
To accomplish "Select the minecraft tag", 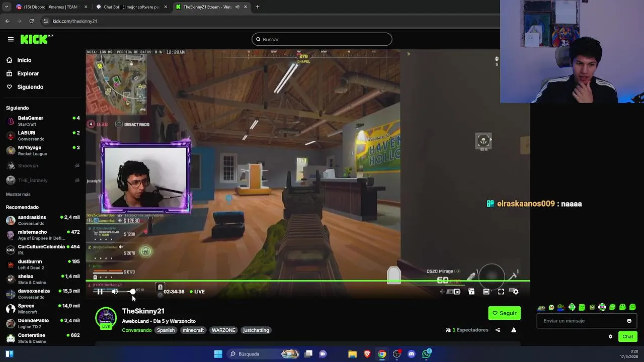I will point(193,330).
